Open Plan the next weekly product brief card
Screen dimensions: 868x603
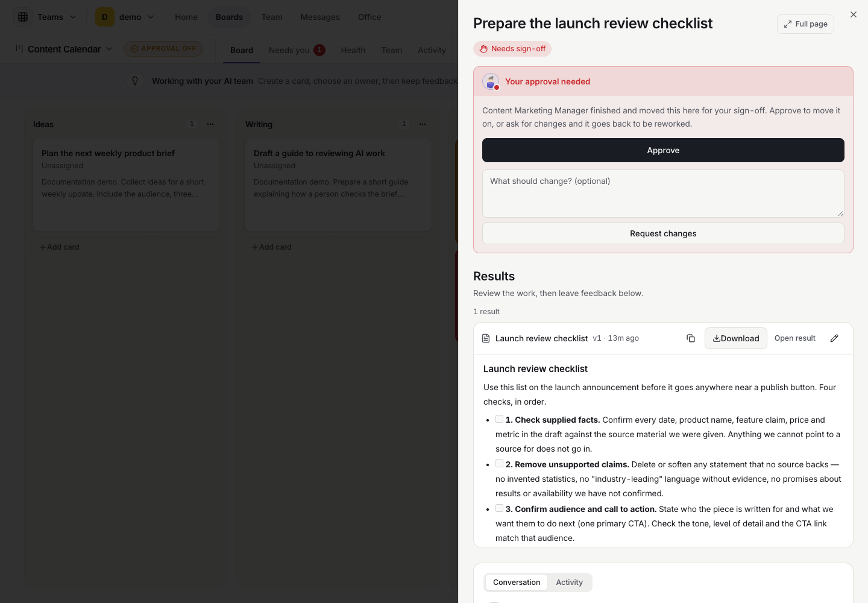tap(126, 185)
